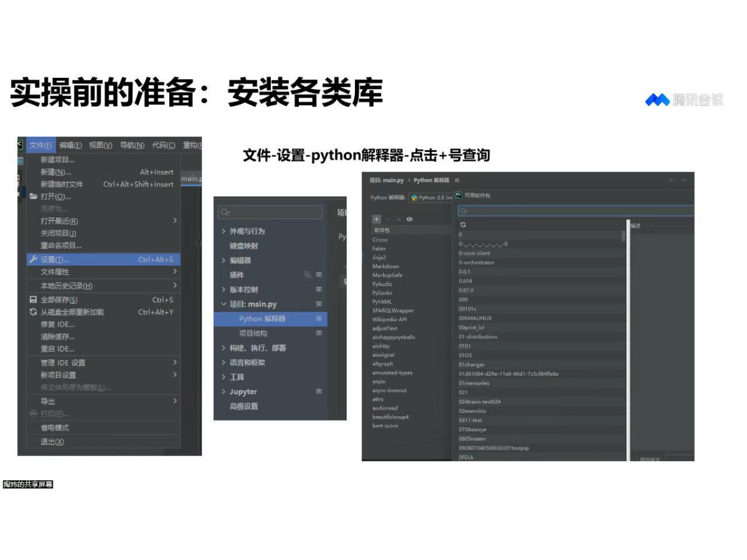The height and width of the screenshot is (560, 747).
Task: Expand the 工具 settings group
Action: click(x=223, y=377)
